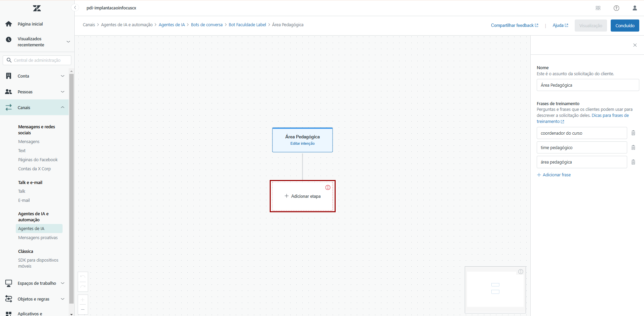
Task: Collapse the left navigation sidebar arrow
Action: [x=75, y=8]
